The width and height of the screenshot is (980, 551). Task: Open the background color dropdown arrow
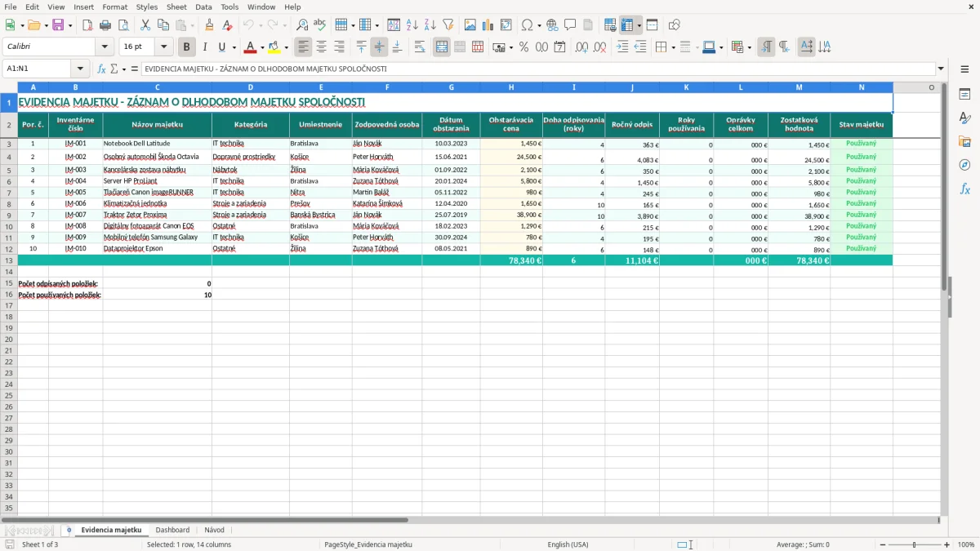[x=286, y=47]
